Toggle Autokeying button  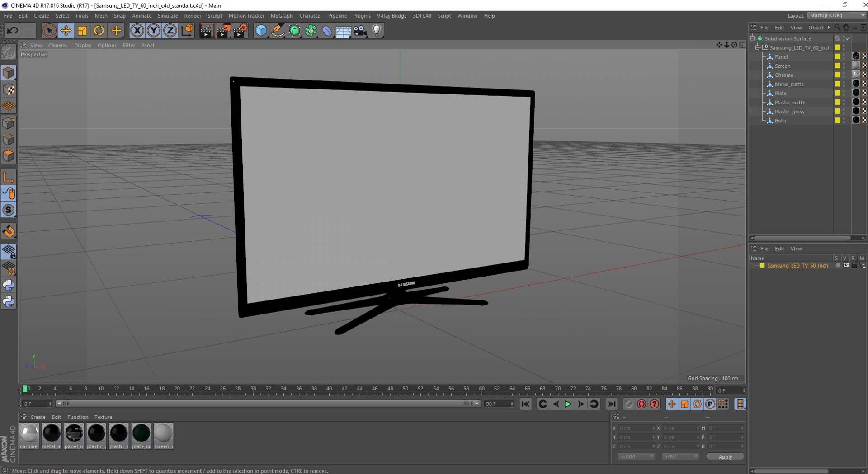click(642, 404)
